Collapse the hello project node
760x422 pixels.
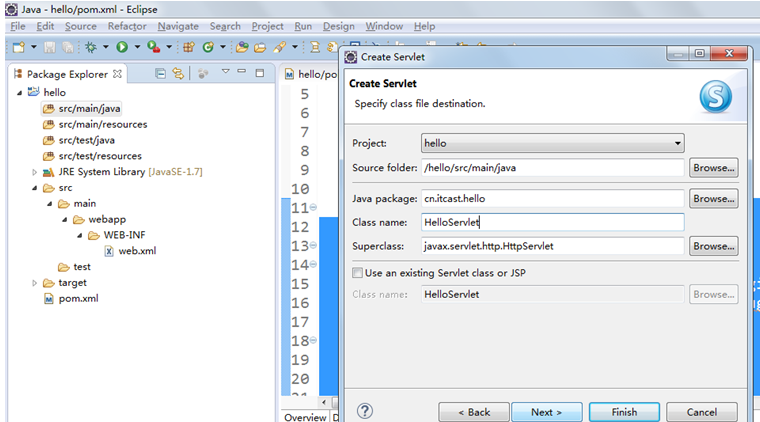pos(19,93)
